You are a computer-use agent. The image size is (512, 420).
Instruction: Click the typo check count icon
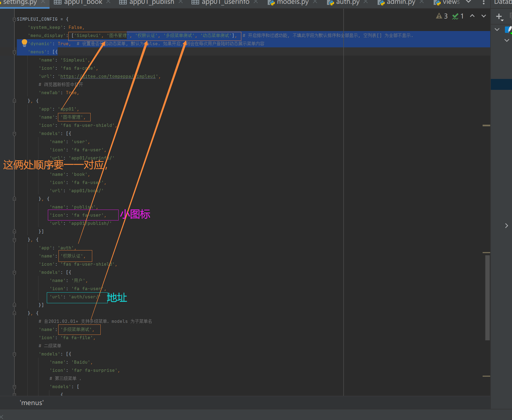point(458,16)
